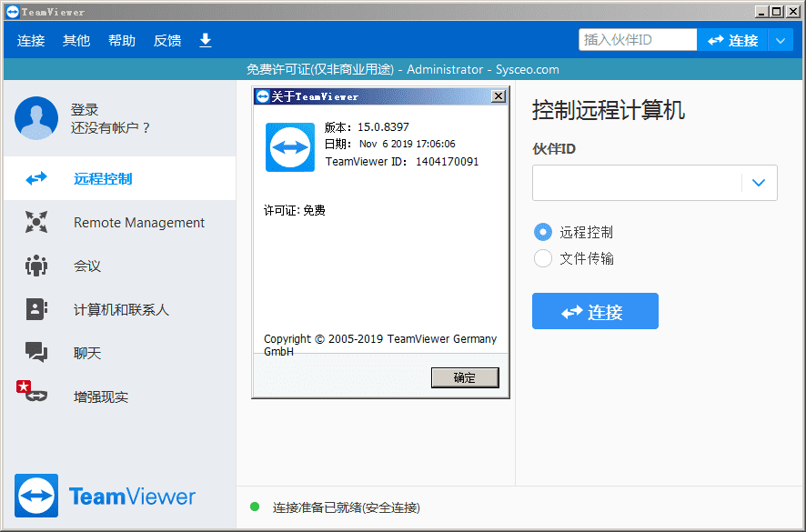The image size is (806, 532).
Task: Open the 其他 menu
Action: [x=76, y=40]
